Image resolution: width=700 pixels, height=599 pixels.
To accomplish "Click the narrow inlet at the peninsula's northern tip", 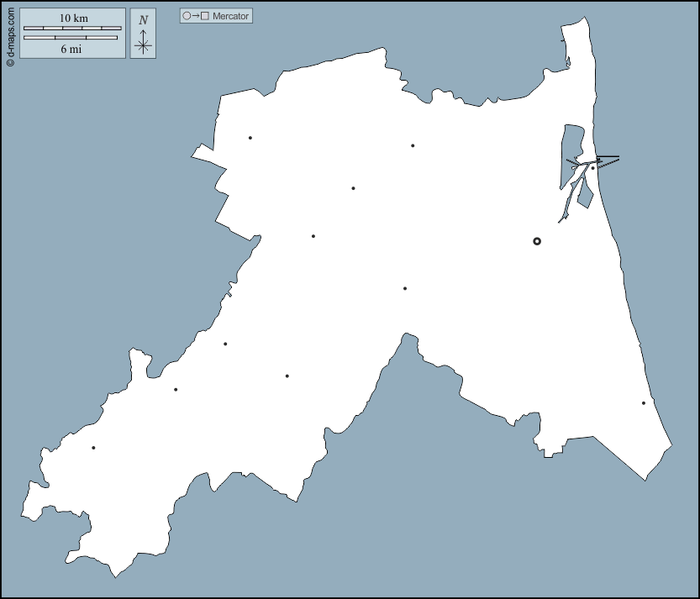I will [568, 61].
